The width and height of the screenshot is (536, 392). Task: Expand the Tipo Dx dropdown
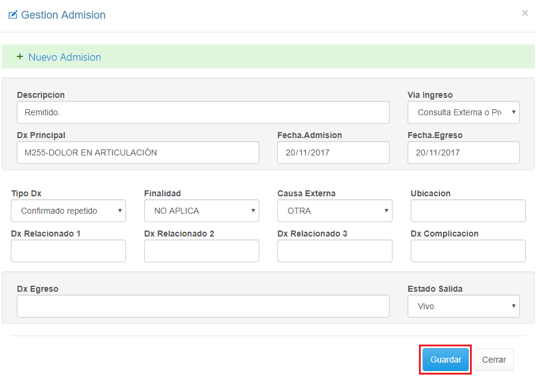tap(68, 211)
